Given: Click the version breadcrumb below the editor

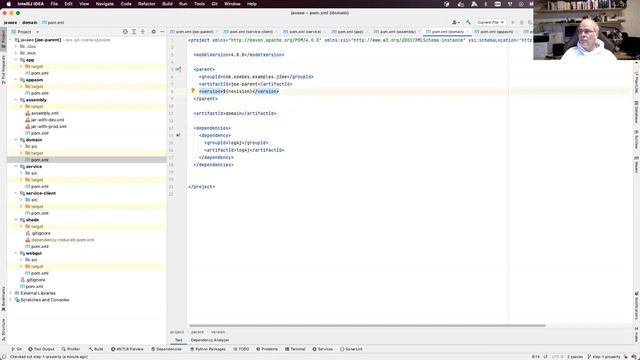Looking at the screenshot, I should (x=218, y=332).
